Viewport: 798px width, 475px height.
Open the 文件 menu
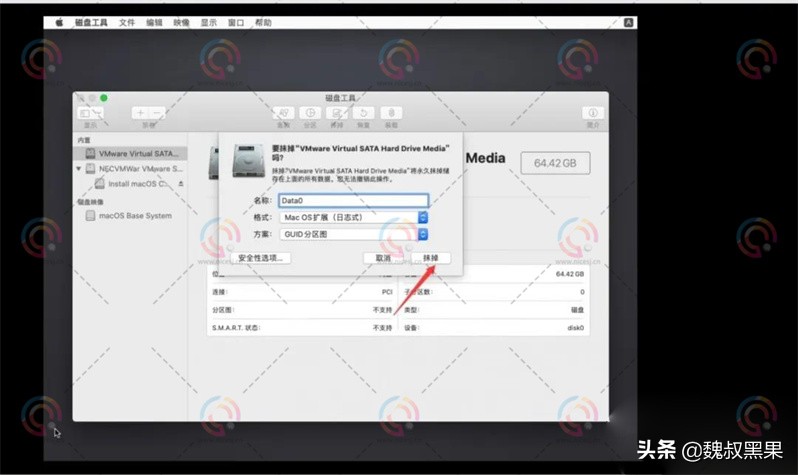coord(127,22)
